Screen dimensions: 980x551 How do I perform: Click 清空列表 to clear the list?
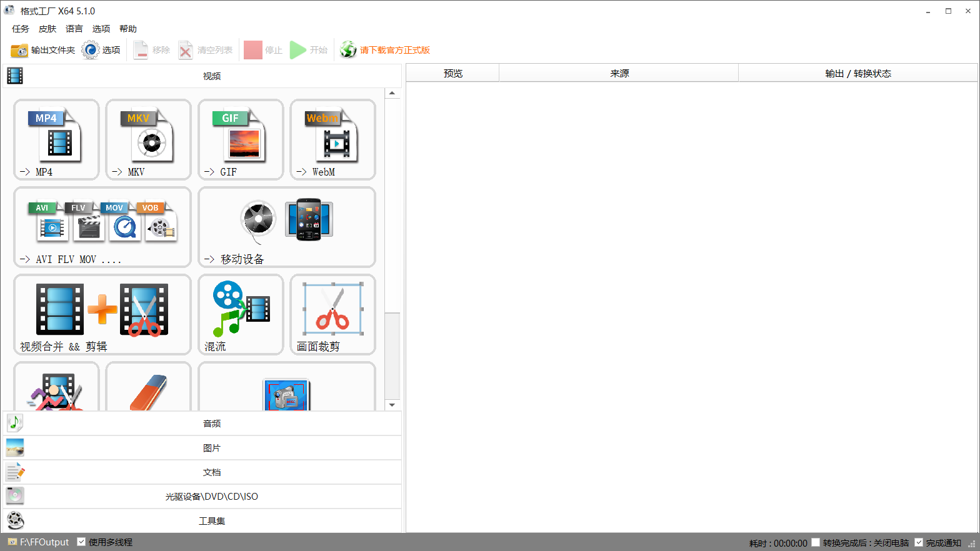(205, 50)
